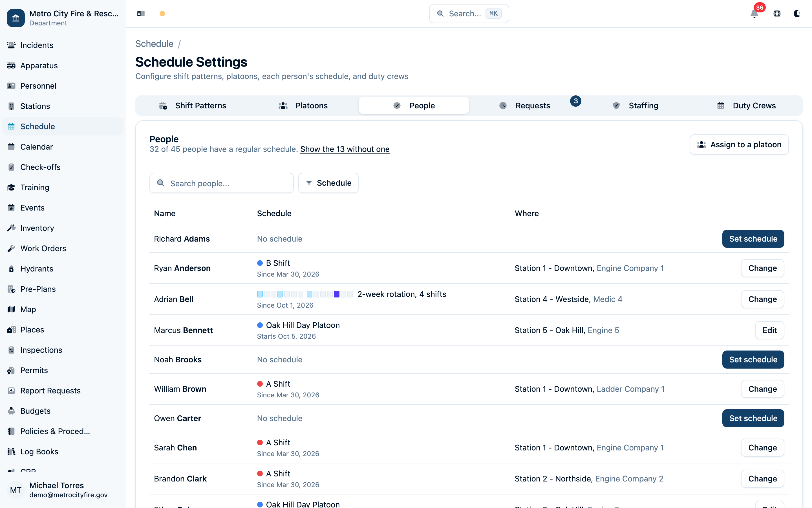Click the department building logo icon
This screenshot has height=508, width=812.
coord(16,18)
